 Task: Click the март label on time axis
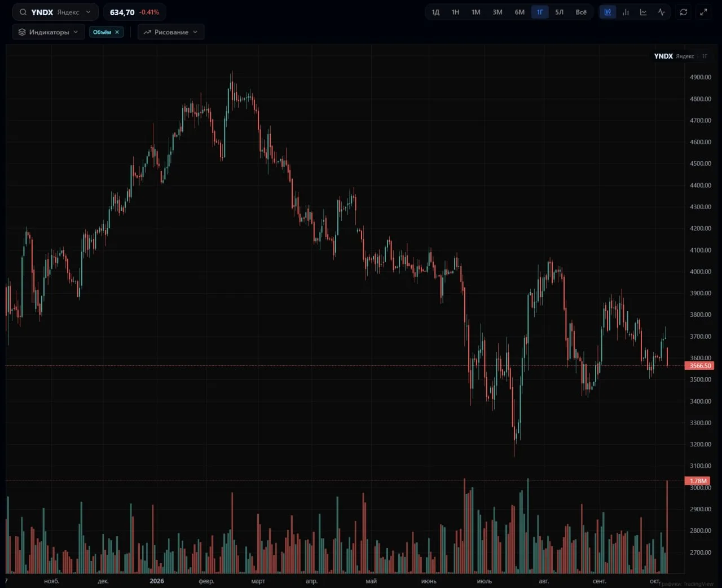[258, 581]
